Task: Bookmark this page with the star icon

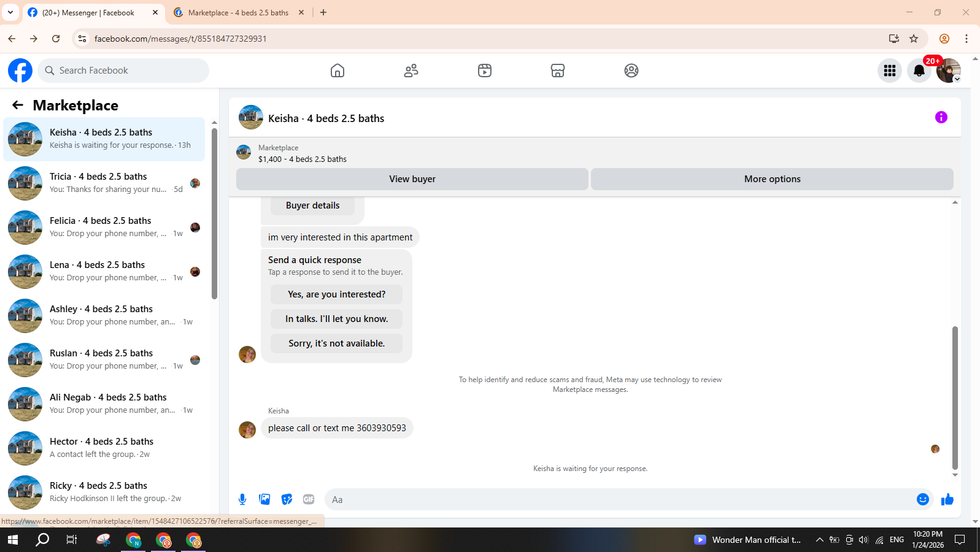Action: [914, 39]
